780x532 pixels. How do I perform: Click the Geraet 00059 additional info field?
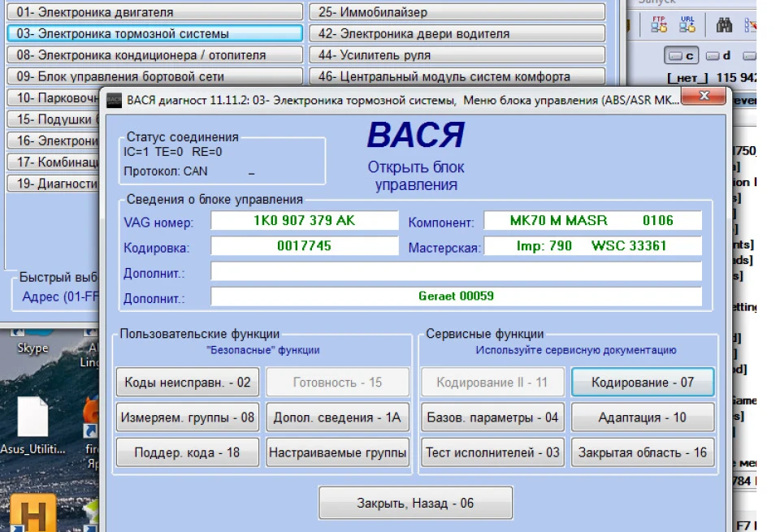pyautogui.click(x=456, y=296)
